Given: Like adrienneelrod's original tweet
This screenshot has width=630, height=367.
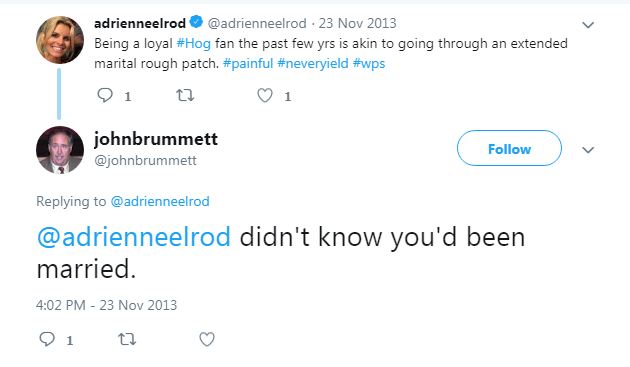Looking at the screenshot, I should click(265, 95).
